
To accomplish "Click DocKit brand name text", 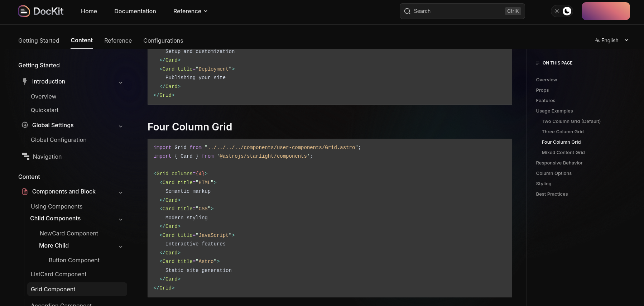I will coord(48,11).
